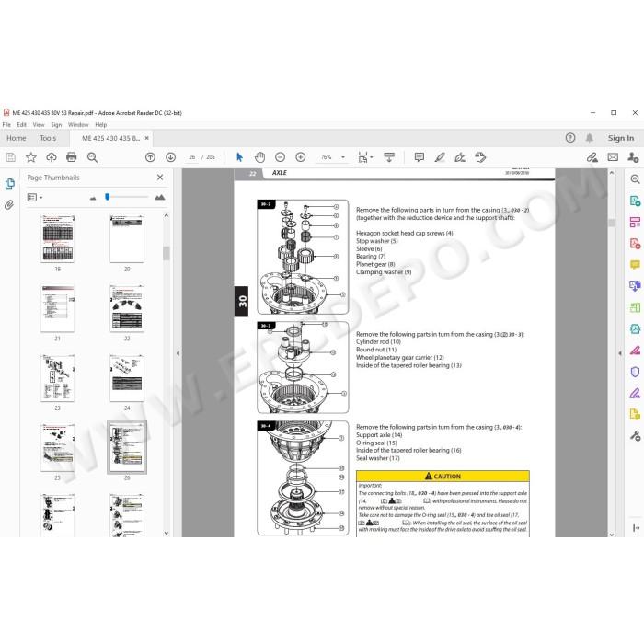
Task: Select page 22 thumbnail
Action: pyautogui.click(x=127, y=308)
